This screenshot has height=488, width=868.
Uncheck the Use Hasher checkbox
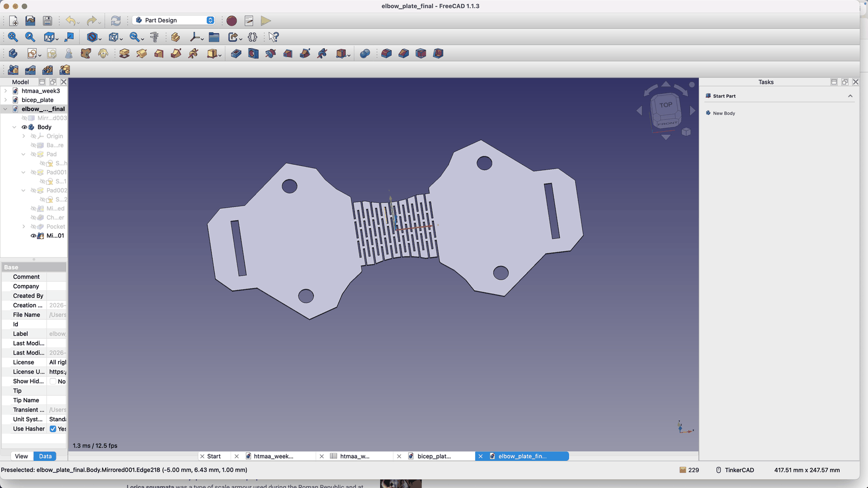coord(53,429)
